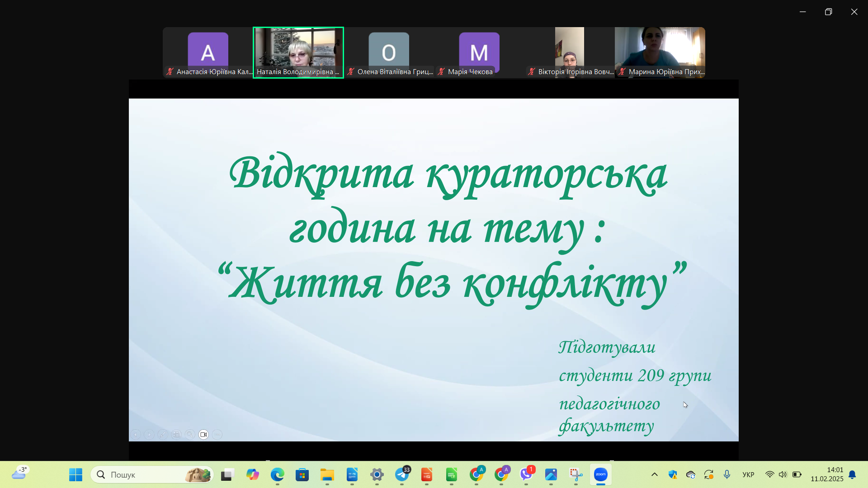Screen dimensions: 868x488
Task: Open the Photos app on taskbar
Action: tap(551, 474)
